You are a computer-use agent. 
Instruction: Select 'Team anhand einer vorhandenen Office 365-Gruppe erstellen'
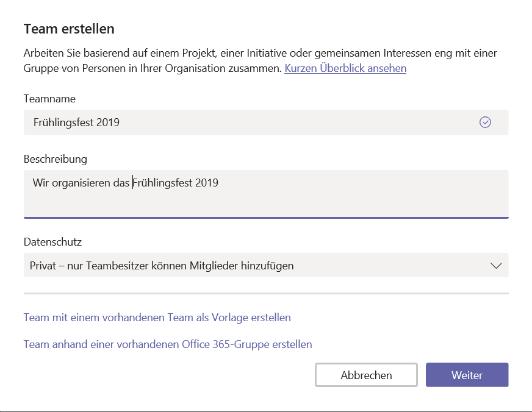168,344
